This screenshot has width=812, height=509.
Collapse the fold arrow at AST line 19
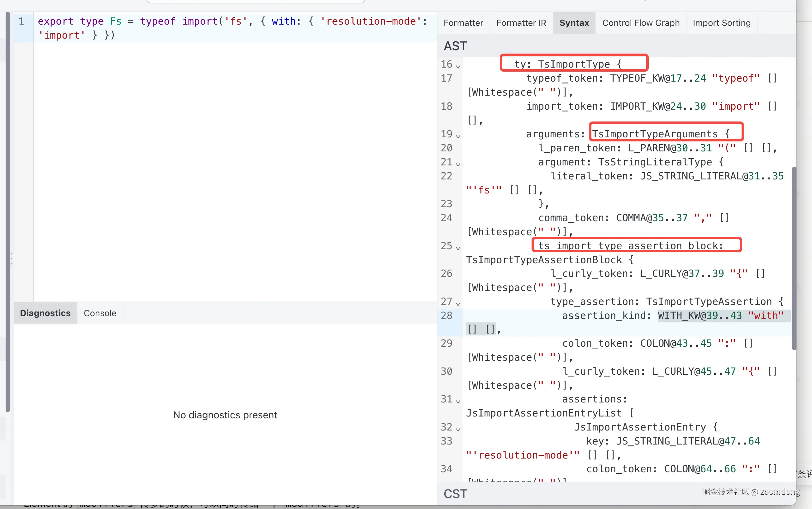pos(458,136)
